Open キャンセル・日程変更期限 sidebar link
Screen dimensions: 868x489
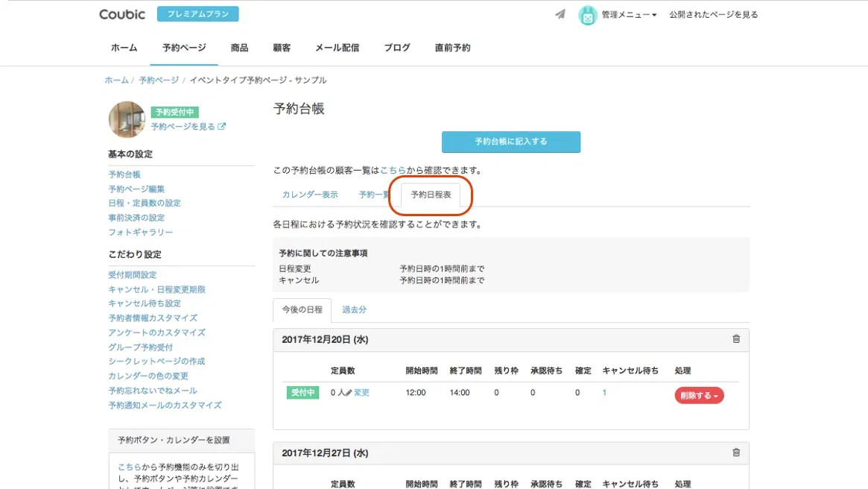[156, 290]
